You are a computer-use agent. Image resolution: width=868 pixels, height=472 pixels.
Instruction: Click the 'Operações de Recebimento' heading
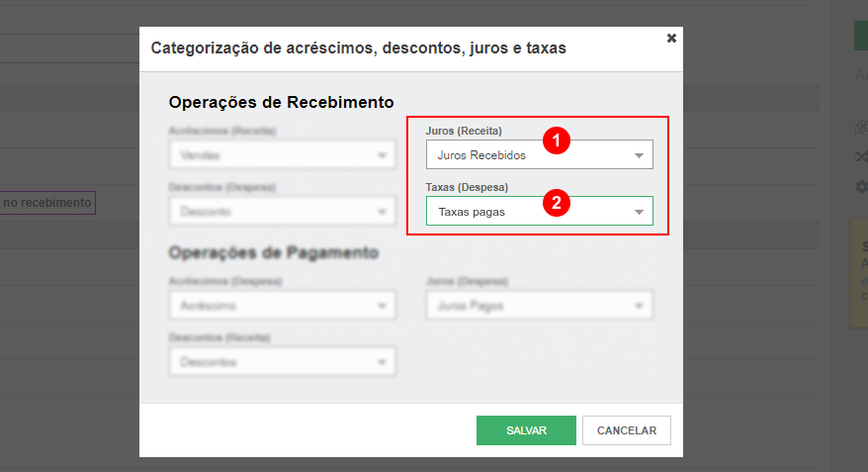[281, 102]
